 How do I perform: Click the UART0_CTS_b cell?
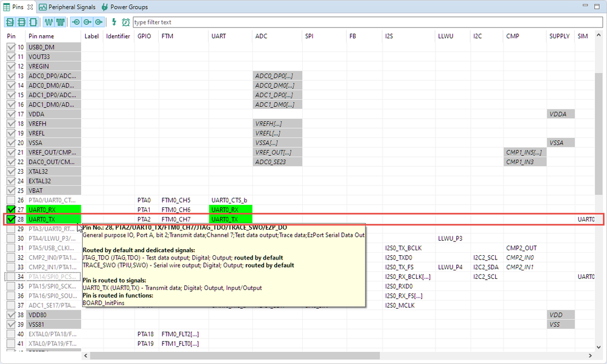click(x=231, y=200)
